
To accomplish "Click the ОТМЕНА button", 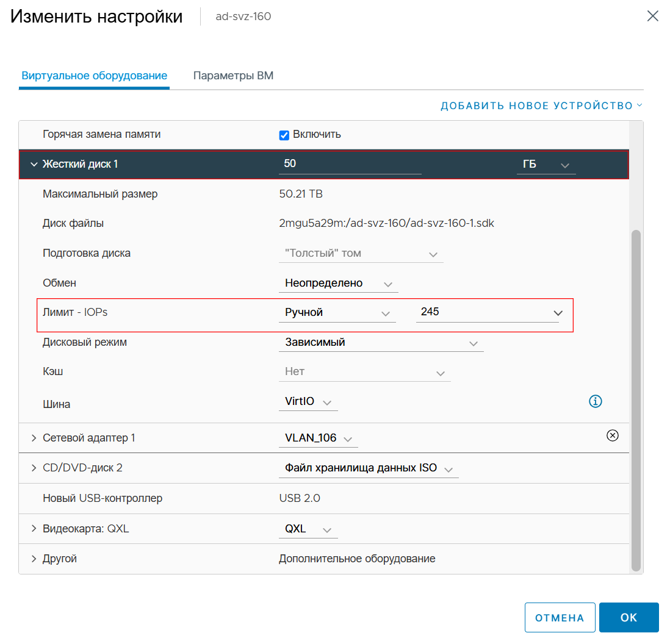I will pos(560,618).
